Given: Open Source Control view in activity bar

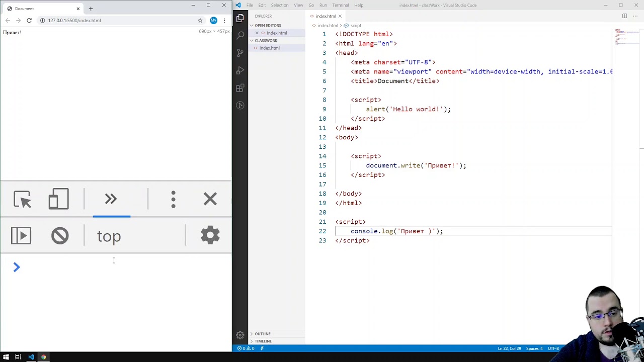Looking at the screenshot, I should [240, 53].
